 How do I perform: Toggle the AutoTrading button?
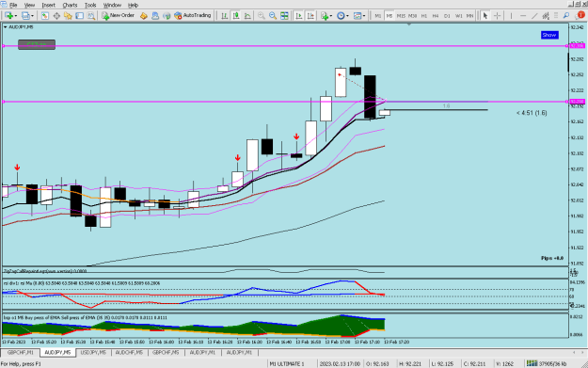tap(192, 15)
